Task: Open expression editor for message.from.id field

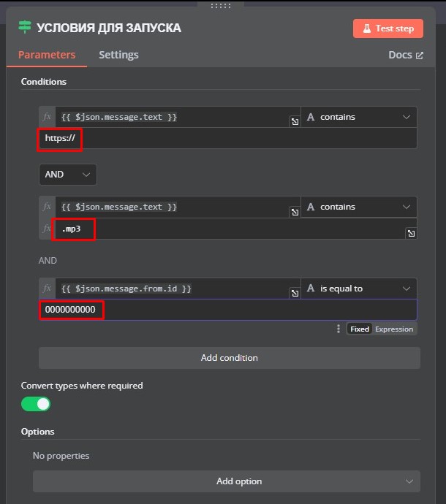Action: click(295, 293)
